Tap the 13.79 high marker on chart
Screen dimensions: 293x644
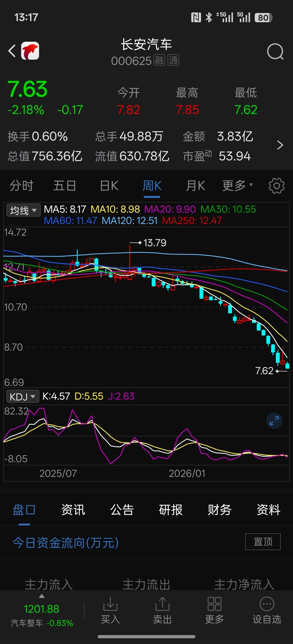(x=155, y=243)
